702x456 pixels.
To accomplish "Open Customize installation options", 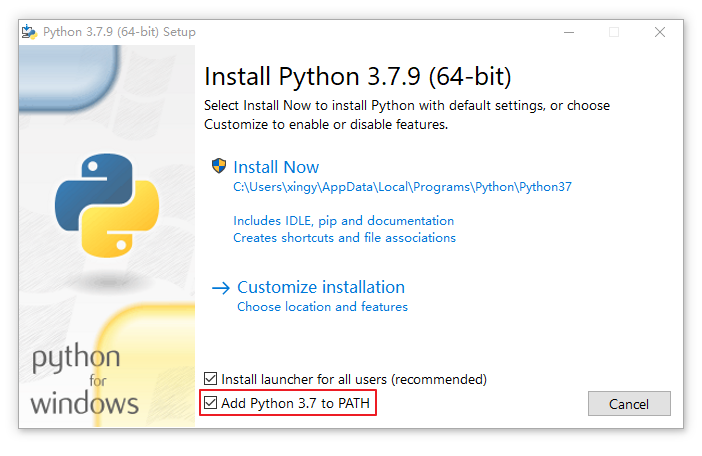I will point(321,288).
